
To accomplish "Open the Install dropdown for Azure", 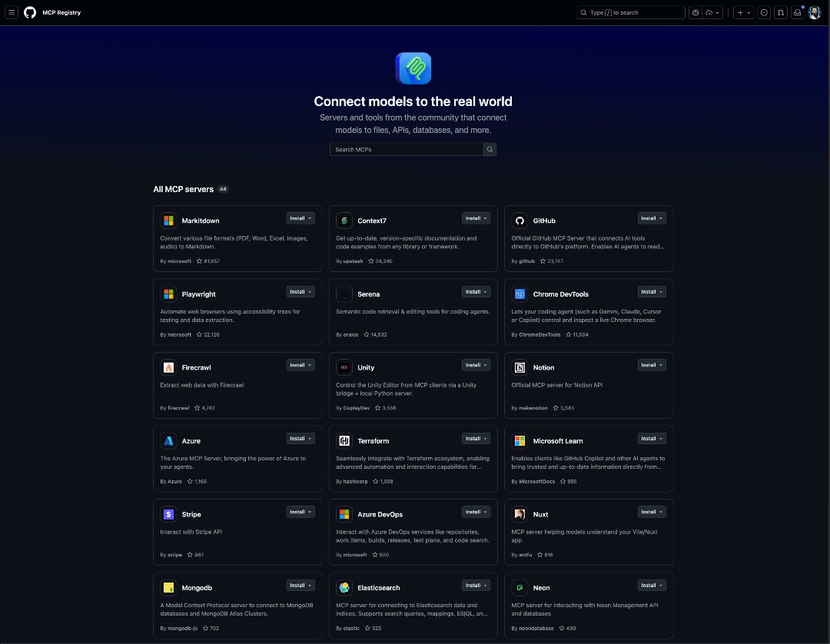I will [300, 439].
